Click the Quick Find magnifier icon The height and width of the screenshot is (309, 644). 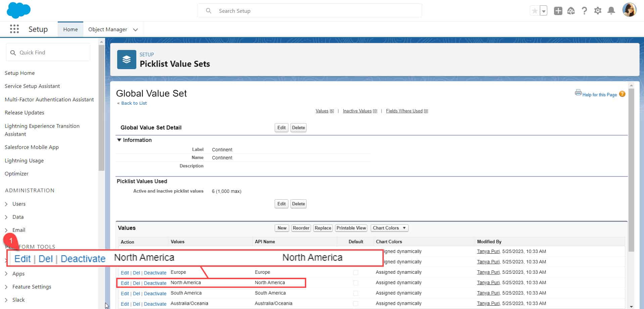coord(13,53)
